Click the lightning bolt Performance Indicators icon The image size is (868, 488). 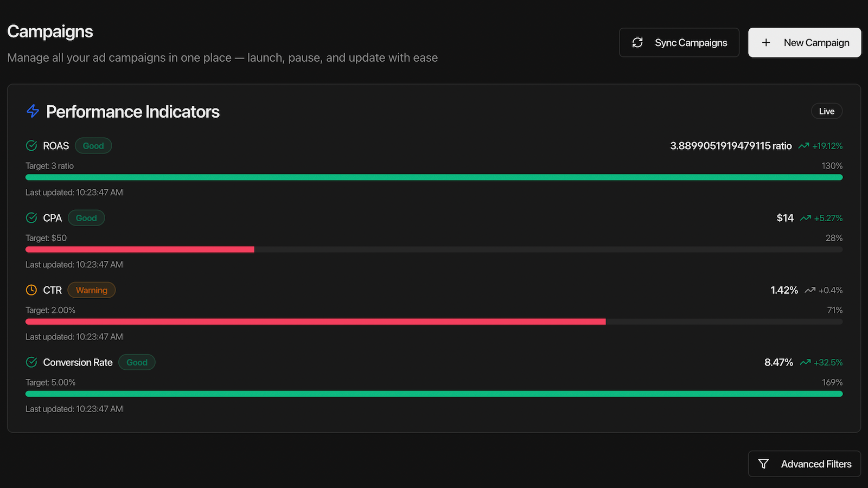coord(33,111)
